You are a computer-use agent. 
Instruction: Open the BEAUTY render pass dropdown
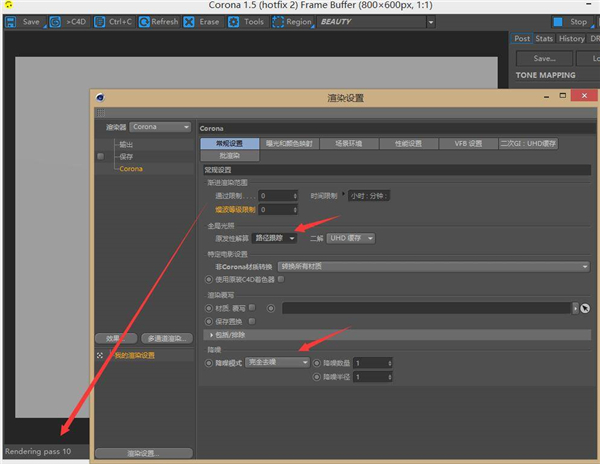(x=375, y=21)
